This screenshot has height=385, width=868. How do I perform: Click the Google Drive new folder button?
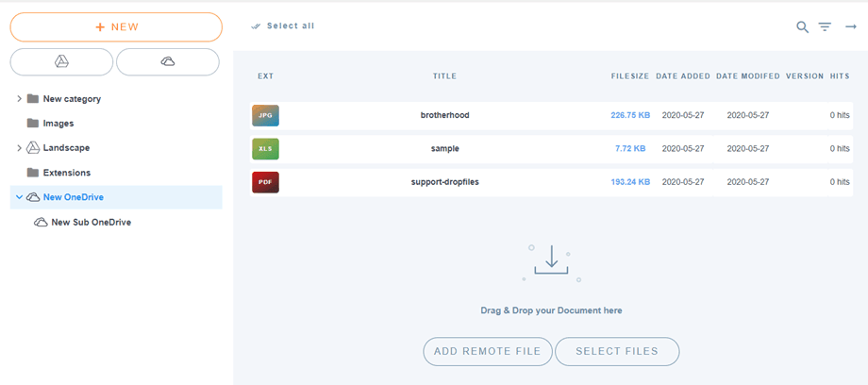tap(61, 61)
